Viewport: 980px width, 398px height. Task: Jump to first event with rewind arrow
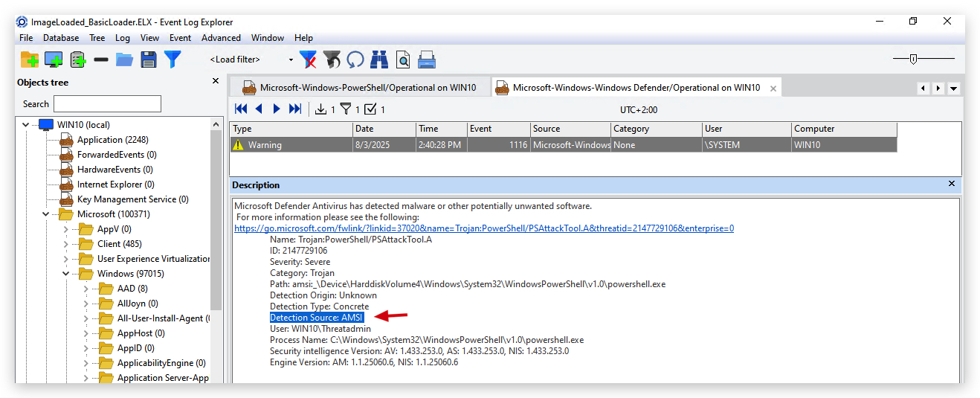tap(241, 109)
